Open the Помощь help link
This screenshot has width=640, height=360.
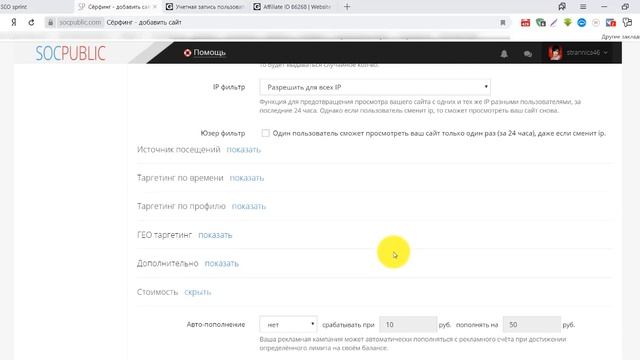[x=204, y=53]
